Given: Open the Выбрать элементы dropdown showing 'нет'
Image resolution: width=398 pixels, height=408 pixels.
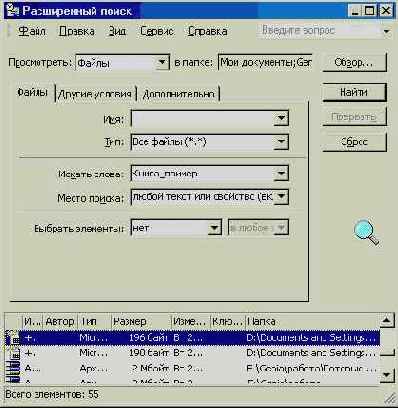Looking at the screenshot, I should [x=176, y=228].
